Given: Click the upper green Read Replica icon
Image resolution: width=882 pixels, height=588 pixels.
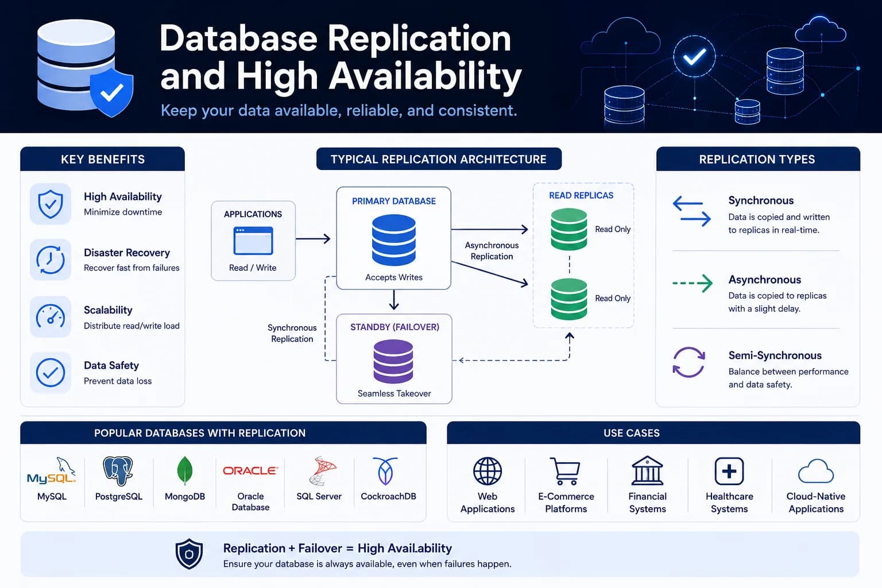Looking at the screenshot, I should click(569, 229).
